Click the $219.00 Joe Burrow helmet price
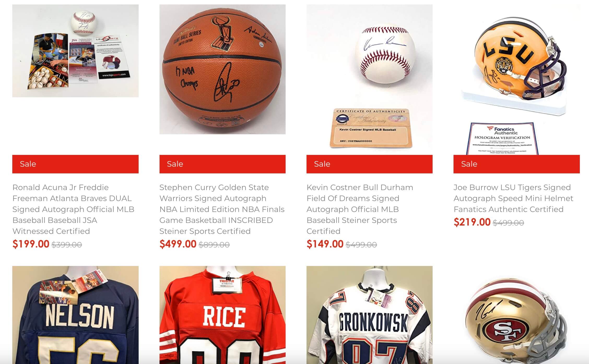Viewport: 589px width, 364px height. click(472, 222)
